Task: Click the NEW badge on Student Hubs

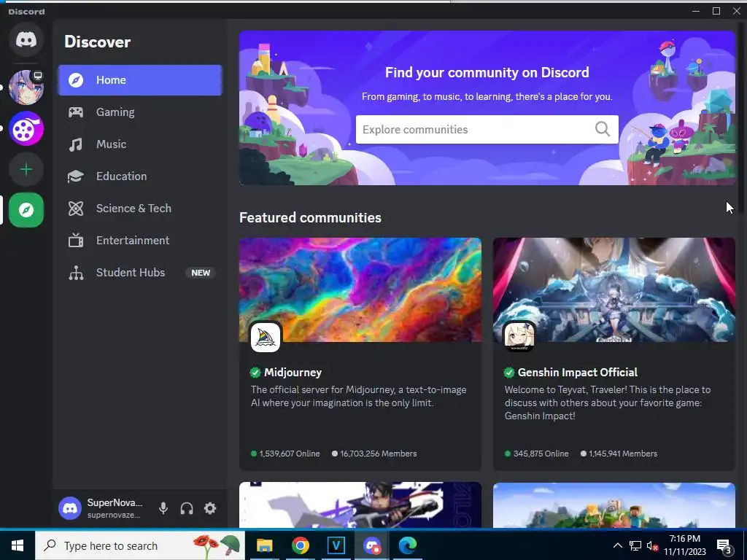Action: click(x=201, y=273)
